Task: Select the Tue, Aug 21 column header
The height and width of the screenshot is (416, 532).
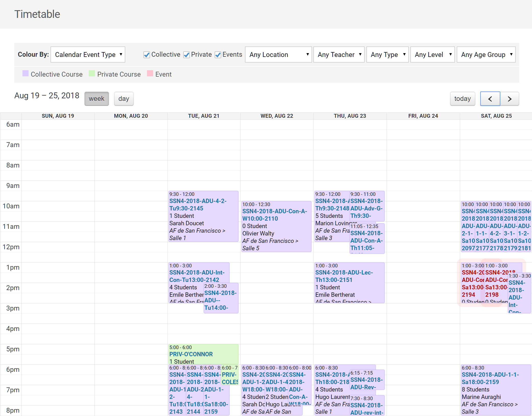Action: coord(204,116)
